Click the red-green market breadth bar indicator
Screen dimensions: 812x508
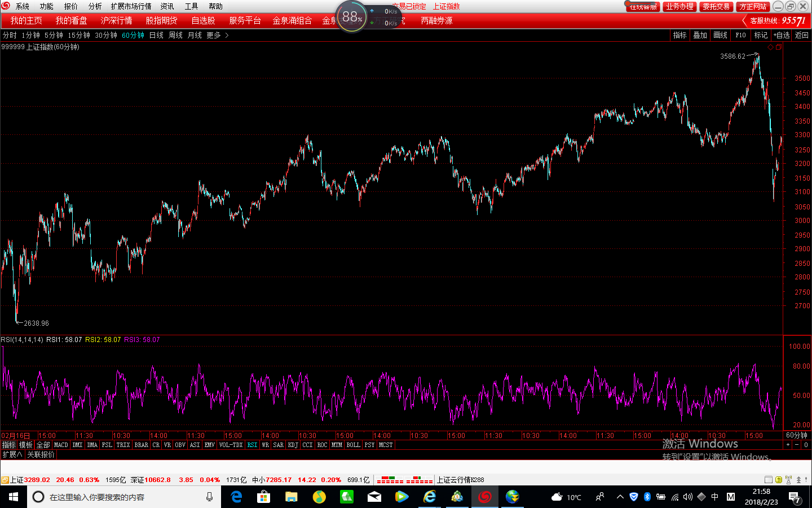[x=405, y=480]
